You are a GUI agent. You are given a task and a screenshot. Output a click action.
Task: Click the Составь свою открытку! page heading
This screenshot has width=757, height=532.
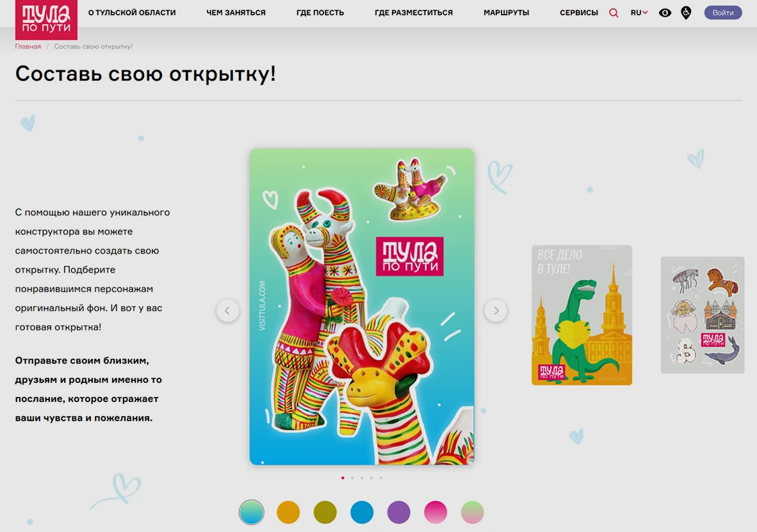pos(145,74)
